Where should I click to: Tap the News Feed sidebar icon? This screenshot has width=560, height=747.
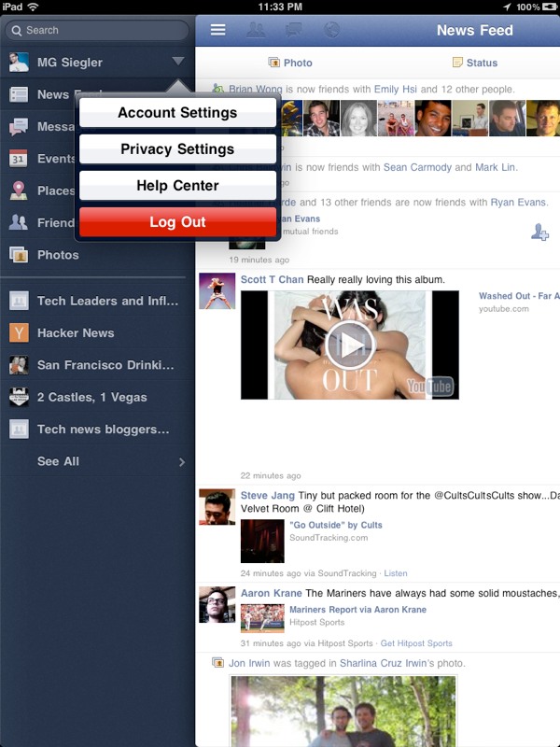(x=19, y=94)
